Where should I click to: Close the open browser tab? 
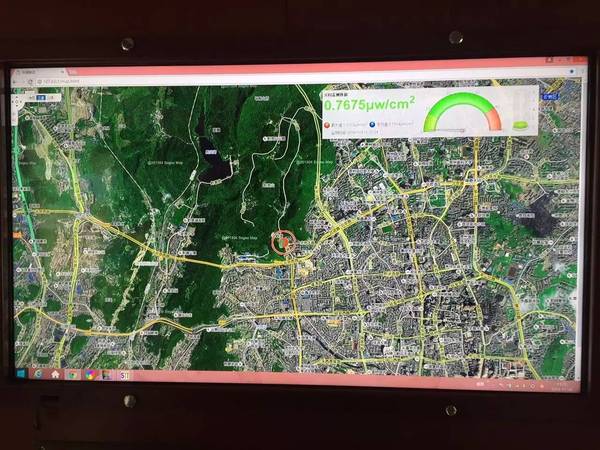click(62, 72)
